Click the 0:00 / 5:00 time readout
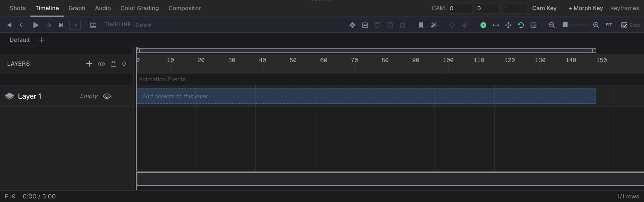This screenshot has height=202, width=644. (x=39, y=196)
